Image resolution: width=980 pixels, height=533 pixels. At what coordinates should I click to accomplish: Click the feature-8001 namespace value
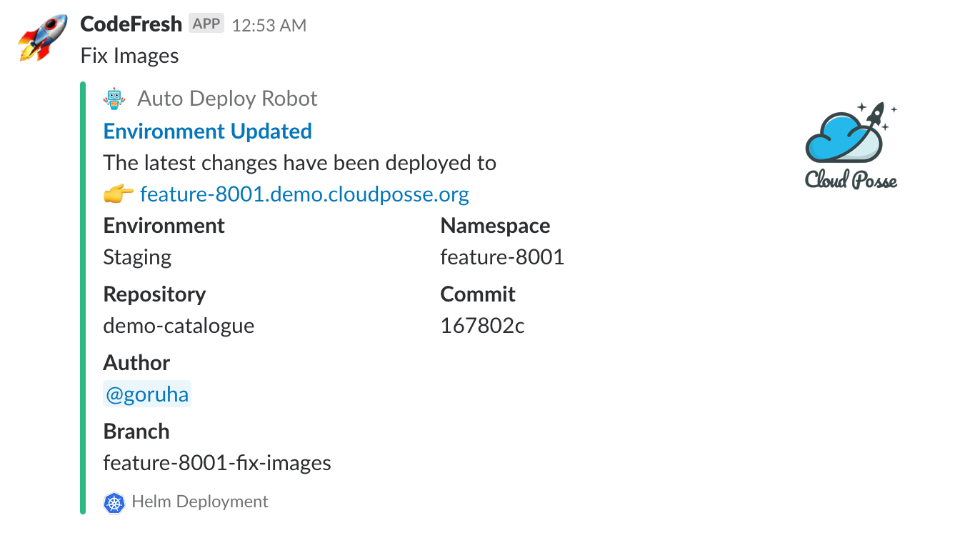pyautogui.click(x=503, y=257)
